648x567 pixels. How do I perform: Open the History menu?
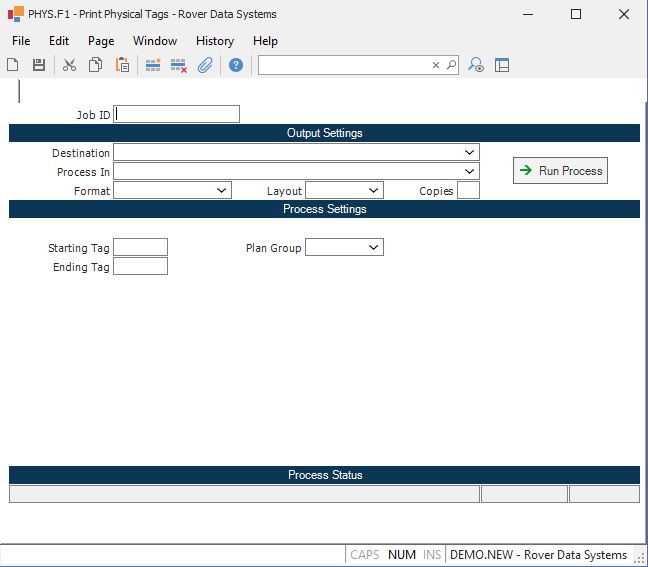214,41
